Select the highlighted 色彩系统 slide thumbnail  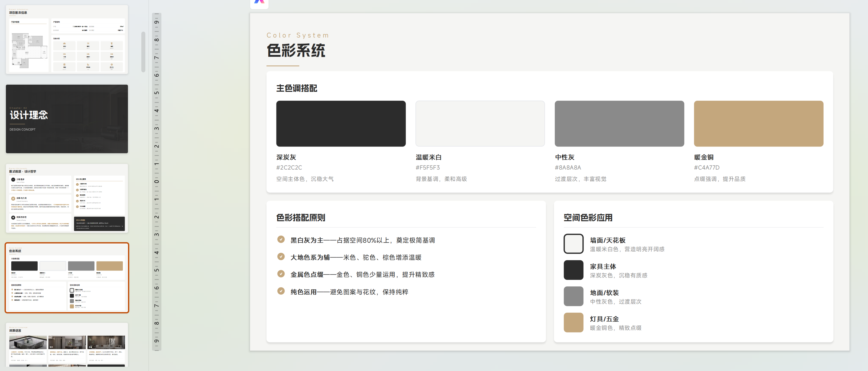67,278
